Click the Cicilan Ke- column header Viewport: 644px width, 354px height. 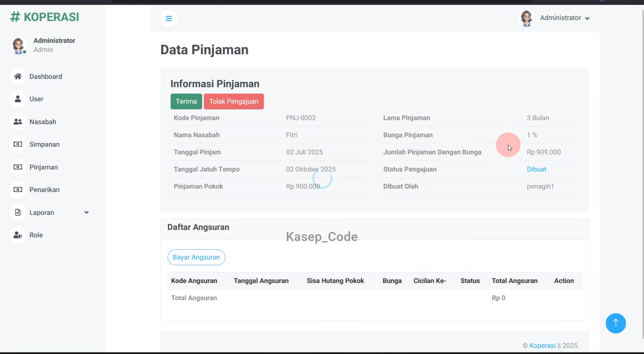coord(430,281)
